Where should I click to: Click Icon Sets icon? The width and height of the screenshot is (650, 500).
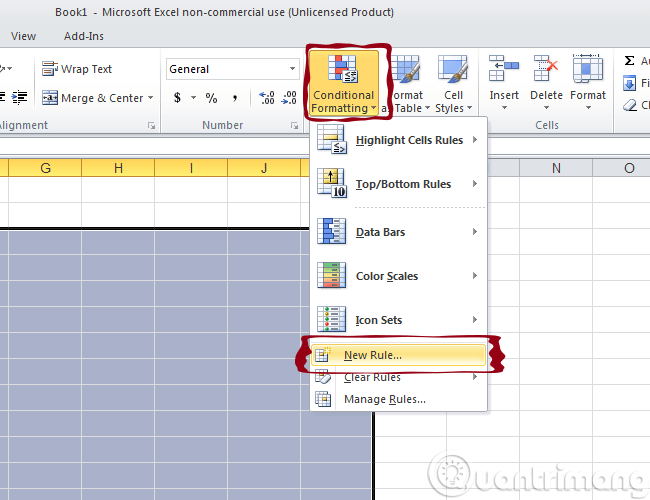(331, 319)
